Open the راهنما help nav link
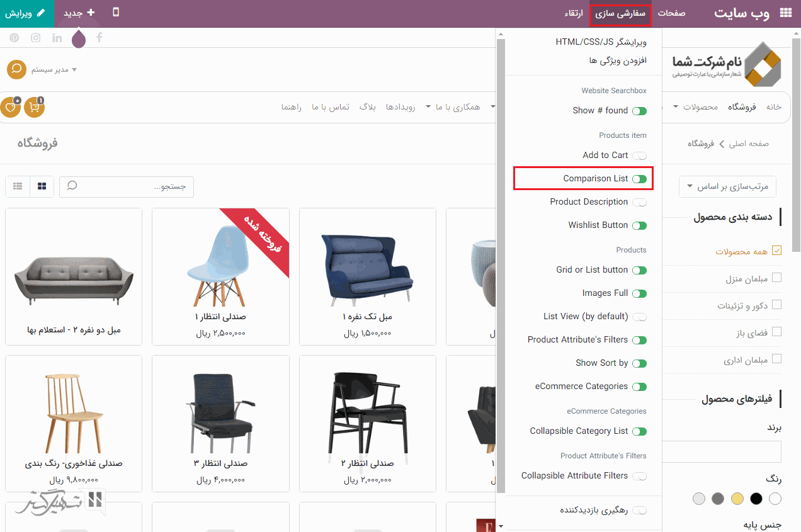The height and width of the screenshot is (532, 801). click(292, 107)
